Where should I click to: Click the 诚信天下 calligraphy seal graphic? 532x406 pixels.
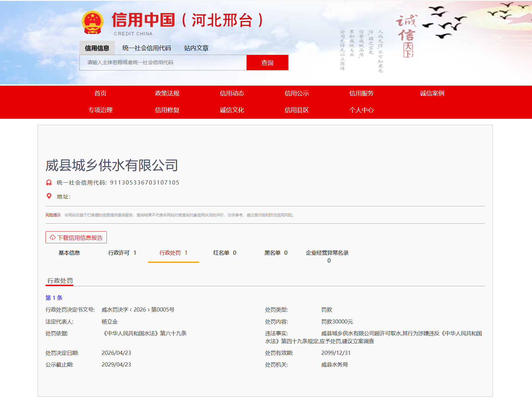coord(407,36)
